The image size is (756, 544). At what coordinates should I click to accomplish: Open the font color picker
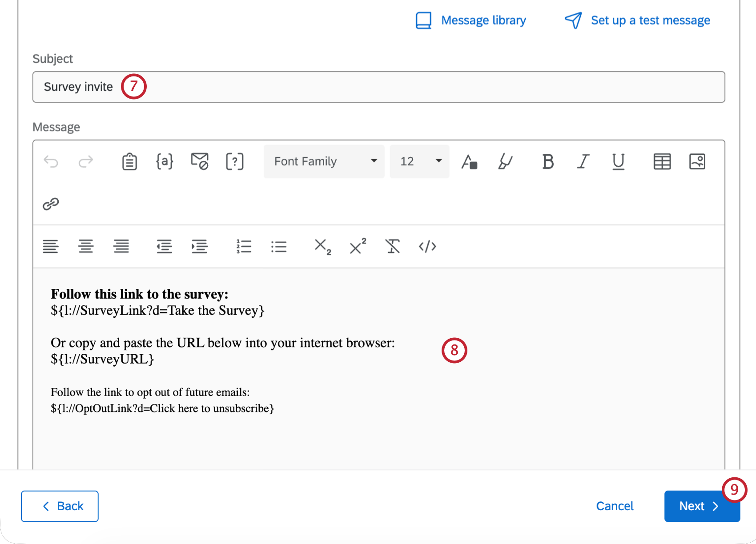click(x=469, y=161)
